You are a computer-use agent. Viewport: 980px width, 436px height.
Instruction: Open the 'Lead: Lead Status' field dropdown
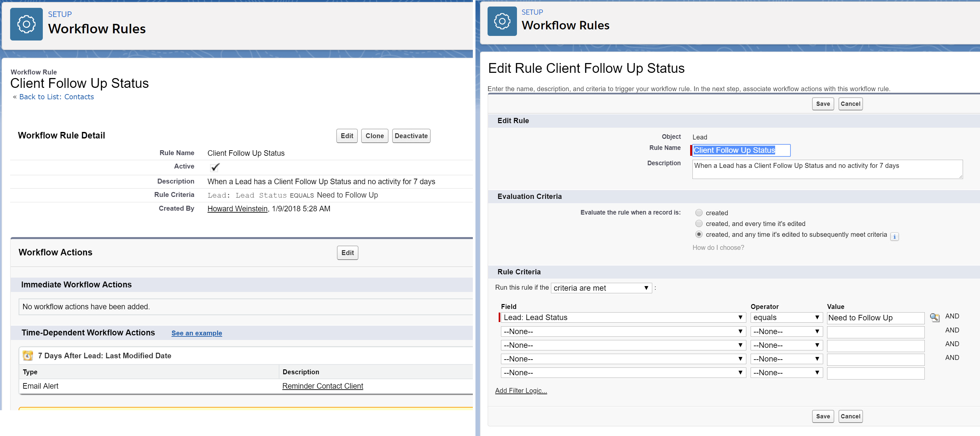click(623, 317)
